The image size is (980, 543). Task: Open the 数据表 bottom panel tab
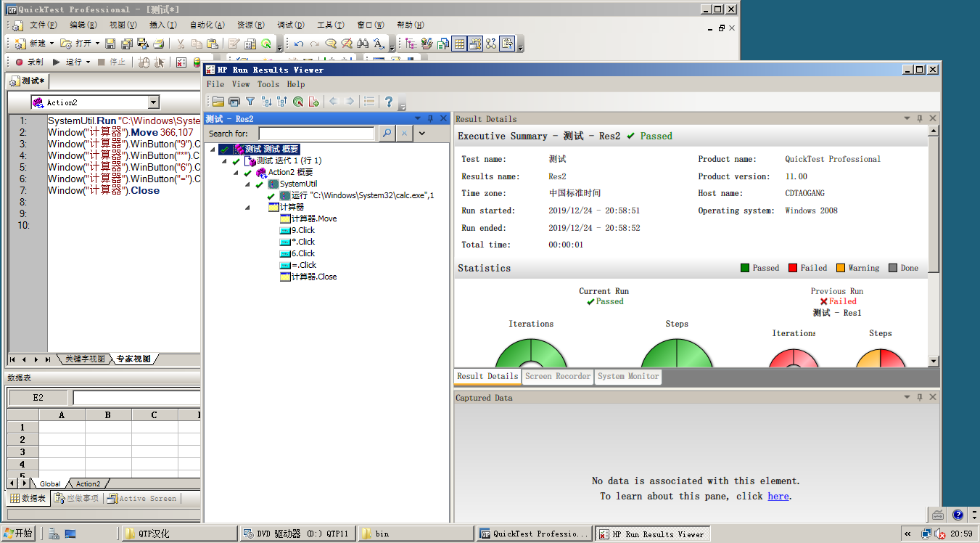pyautogui.click(x=29, y=499)
